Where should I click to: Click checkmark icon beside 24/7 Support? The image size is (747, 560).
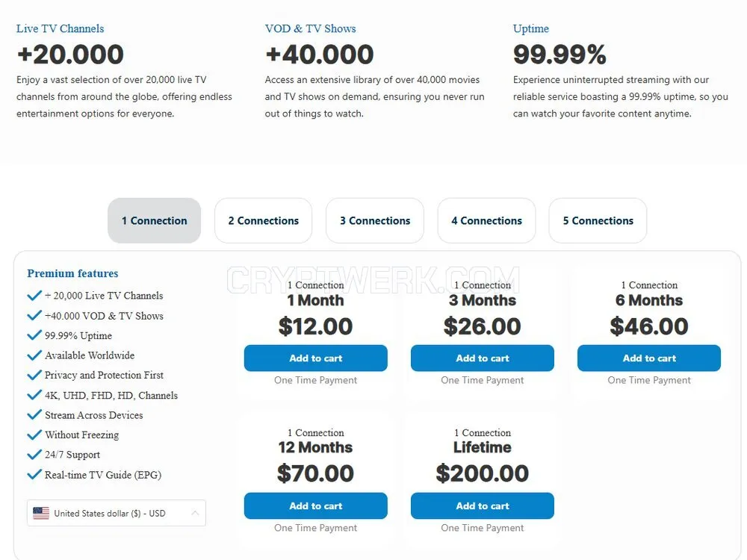(34, 454)
